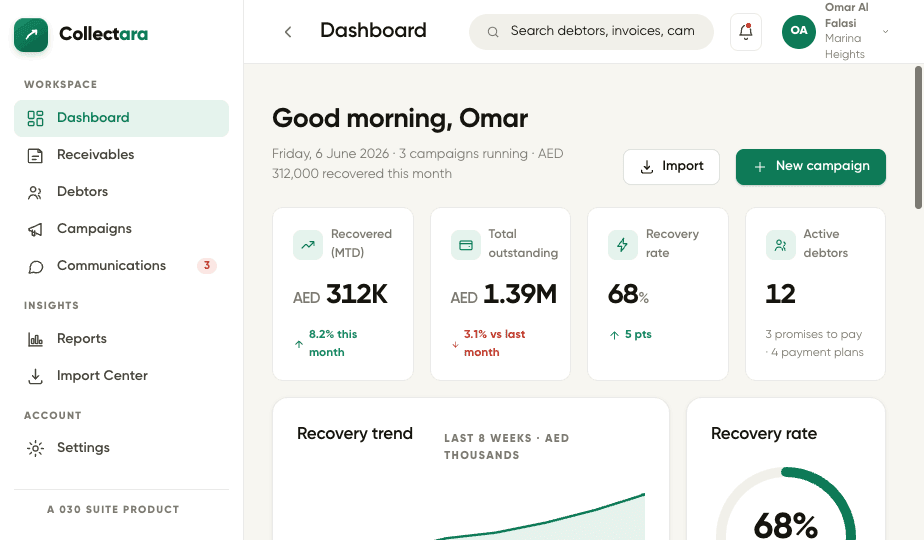Navigate to Campaigns
The width and height of the screenshot is (924, 540).
pos(121,229)
